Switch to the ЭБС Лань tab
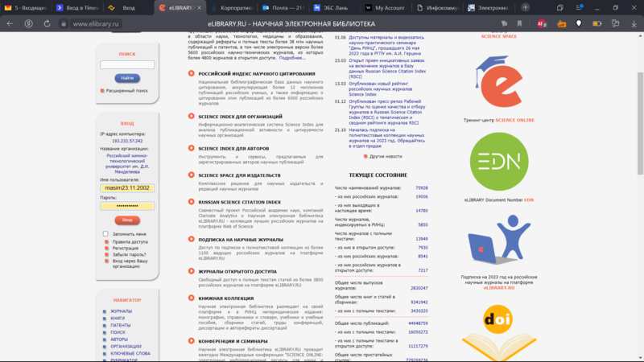Screen dimensions: 644x362 335,8
